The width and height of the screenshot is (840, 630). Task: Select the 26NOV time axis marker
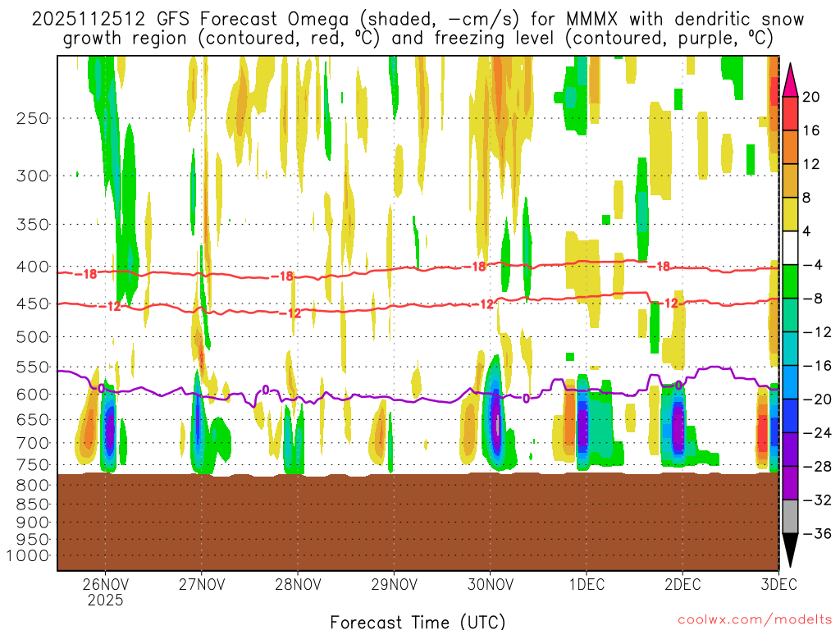point(105,584)
